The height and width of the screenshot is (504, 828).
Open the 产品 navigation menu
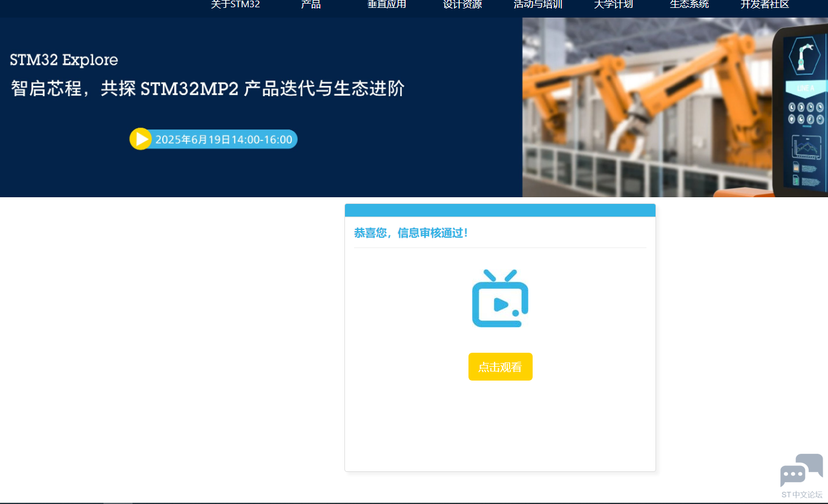[x=311, y=5]
